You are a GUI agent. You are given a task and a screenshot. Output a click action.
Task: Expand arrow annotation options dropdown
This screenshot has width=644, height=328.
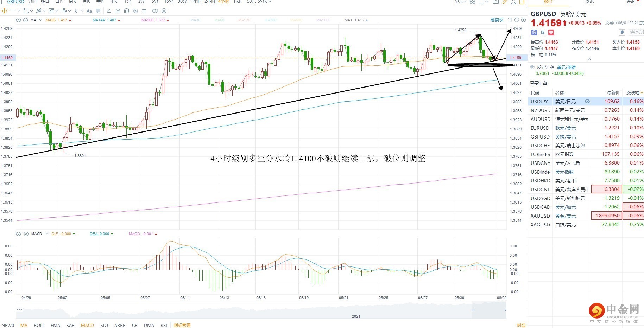[x=82, y=11]
